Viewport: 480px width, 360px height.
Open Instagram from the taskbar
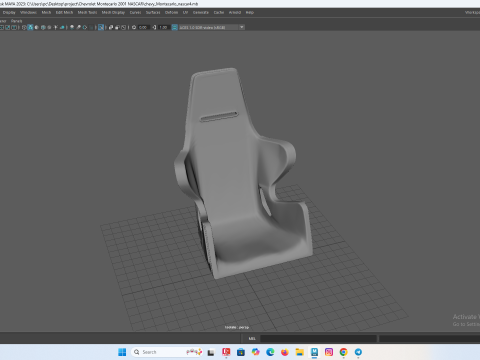point(329,352)
